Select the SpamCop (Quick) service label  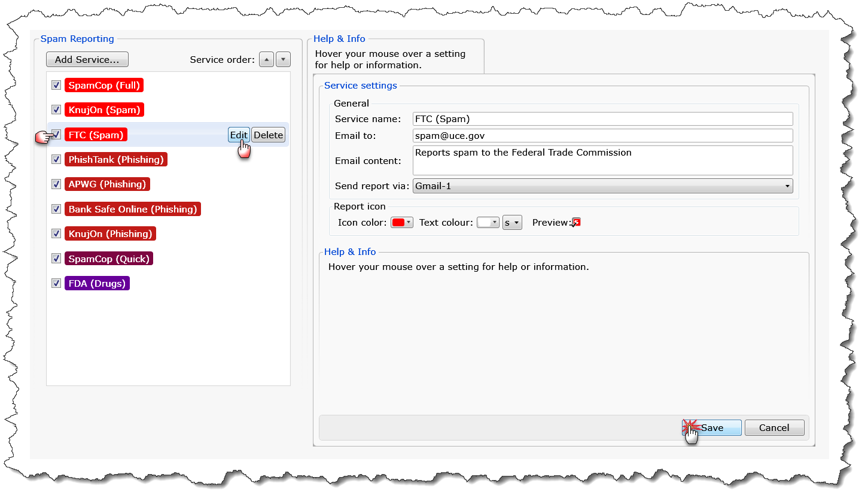[109, 259]
